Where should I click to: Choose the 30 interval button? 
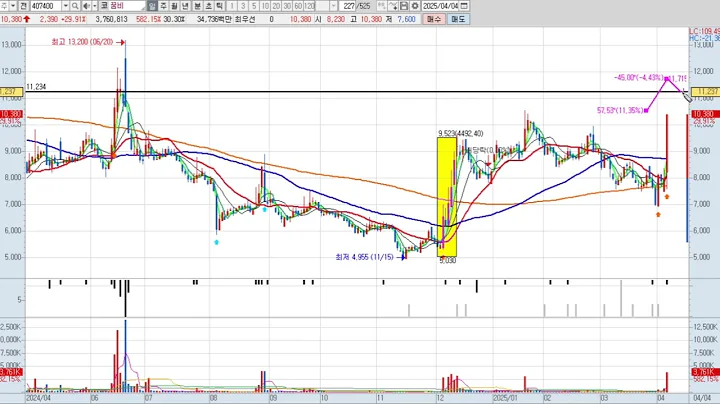[287, 6]
